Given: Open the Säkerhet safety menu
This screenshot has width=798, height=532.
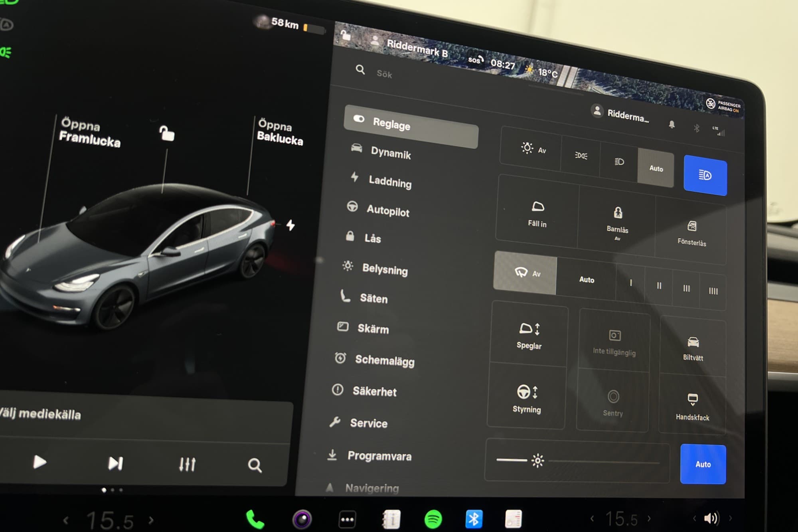Looking at the screenshot, I should 364,391.
